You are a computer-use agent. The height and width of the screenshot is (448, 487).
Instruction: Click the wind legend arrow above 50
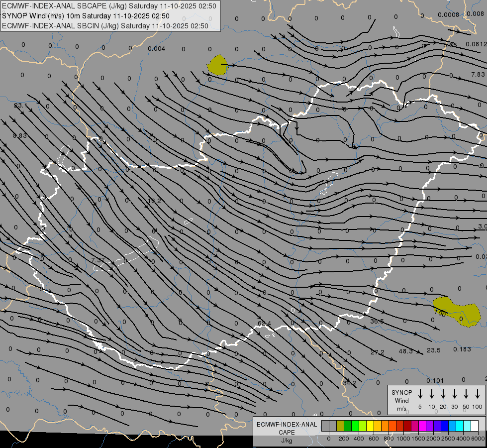click(x=466, y=394)
